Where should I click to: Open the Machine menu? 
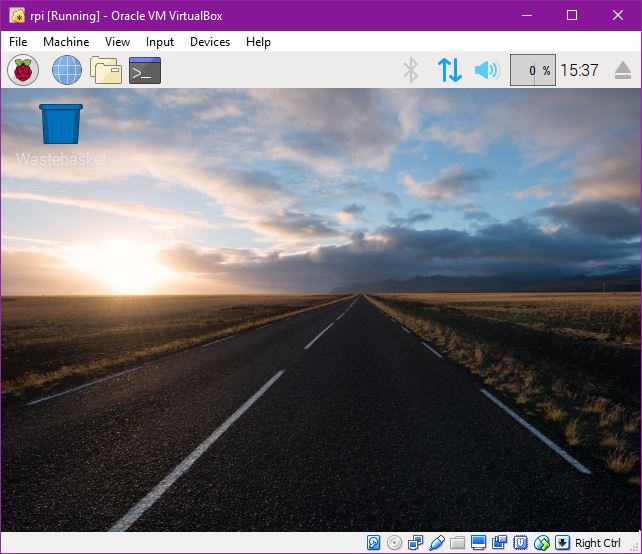(66, 42)
